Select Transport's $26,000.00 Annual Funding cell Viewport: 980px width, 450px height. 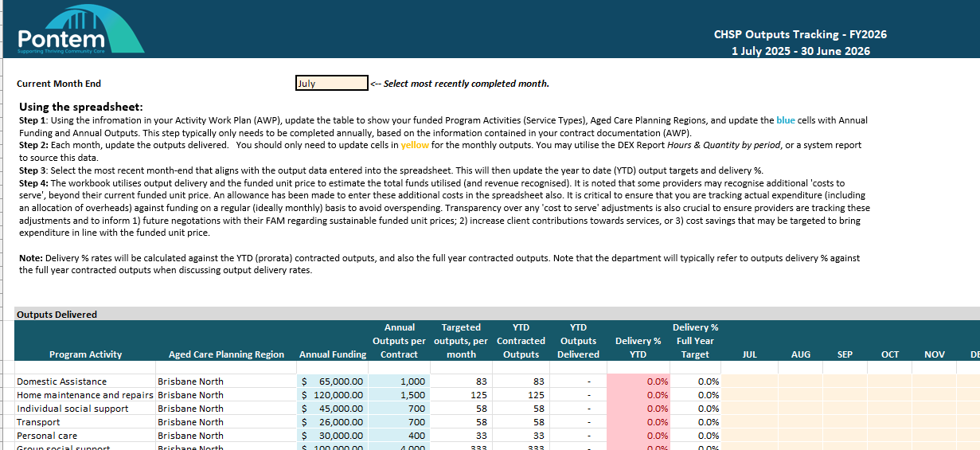pyautogui.click(x=333, y=422)
